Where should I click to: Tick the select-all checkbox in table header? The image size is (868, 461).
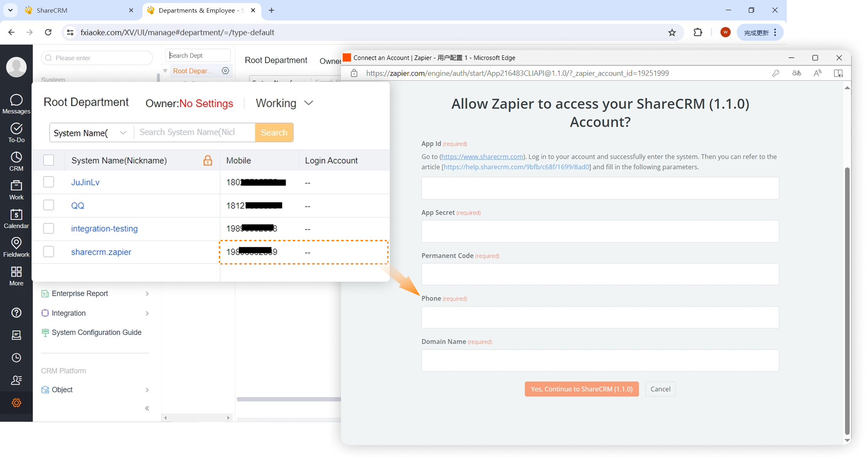click(x=49, y=160)
